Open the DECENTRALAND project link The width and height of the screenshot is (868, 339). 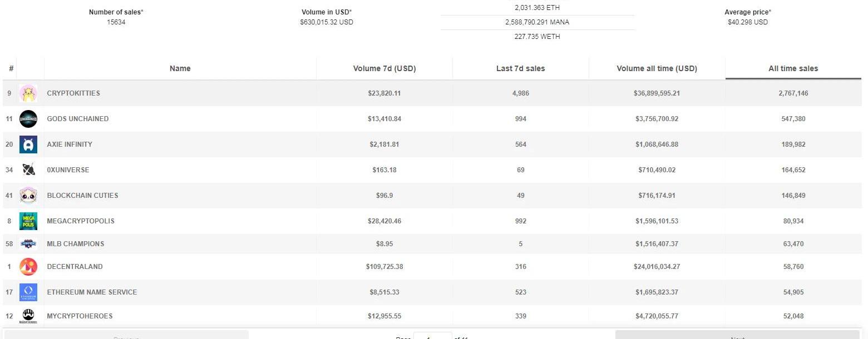tap(75, 267)
